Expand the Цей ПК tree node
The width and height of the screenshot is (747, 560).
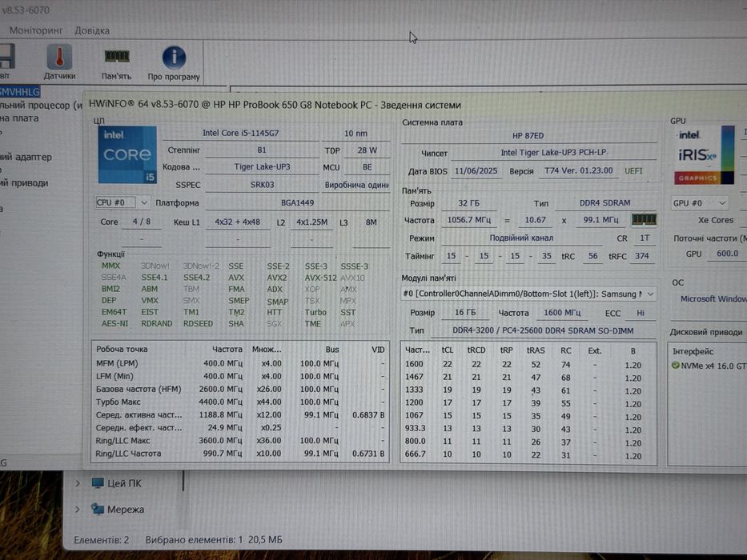[x=78, y=483]
